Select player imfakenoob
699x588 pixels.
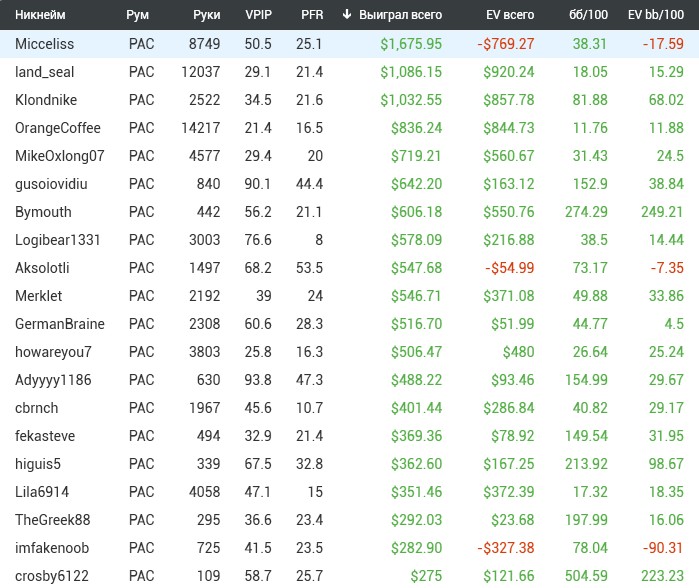tap(52, 548)
